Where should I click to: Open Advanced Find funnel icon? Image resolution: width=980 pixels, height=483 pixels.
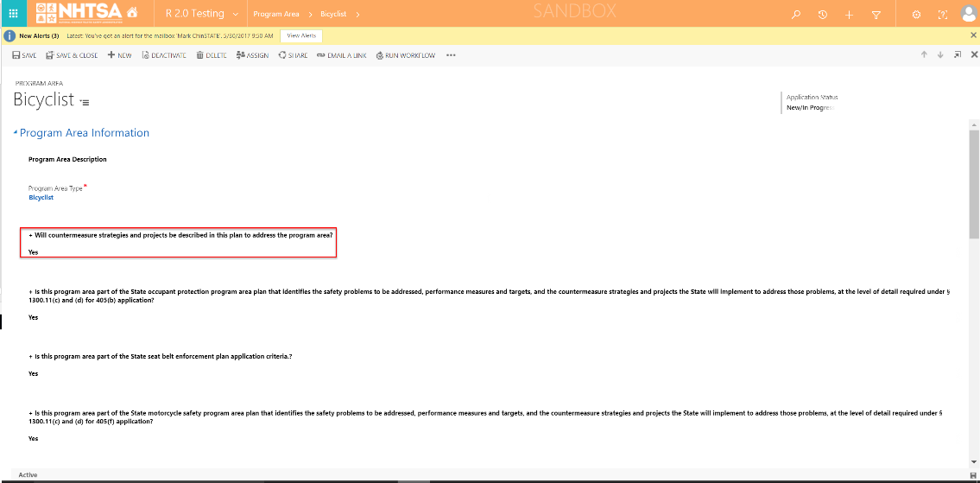click(x=876, y=15)
